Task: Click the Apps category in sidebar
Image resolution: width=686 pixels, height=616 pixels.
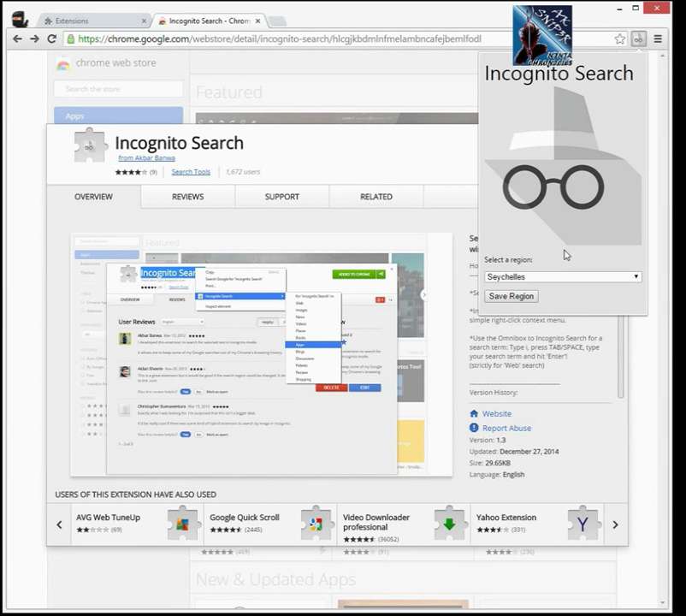Action: [x=118, y=116]
